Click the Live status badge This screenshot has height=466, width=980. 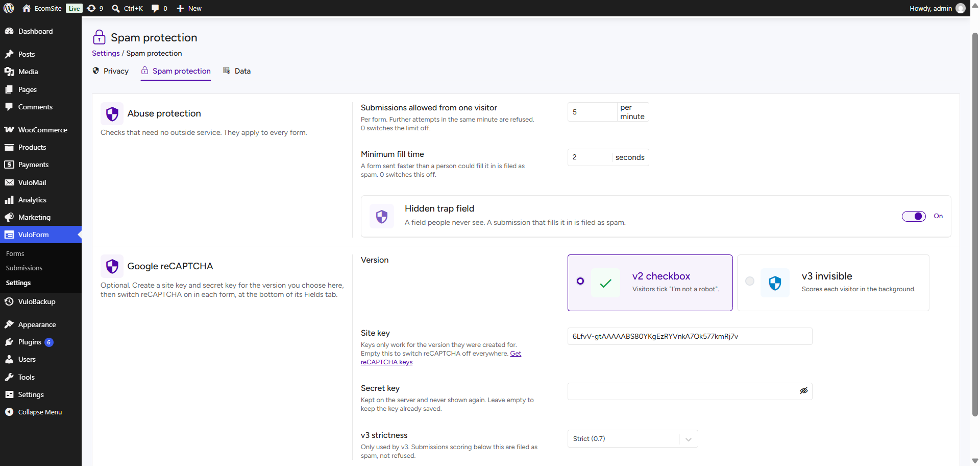(x=75, y=8)
